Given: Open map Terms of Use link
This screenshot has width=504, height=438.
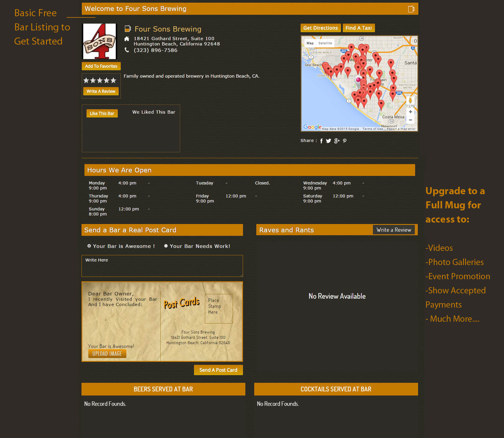Looking at the screenshot, I should coord(373,129).
